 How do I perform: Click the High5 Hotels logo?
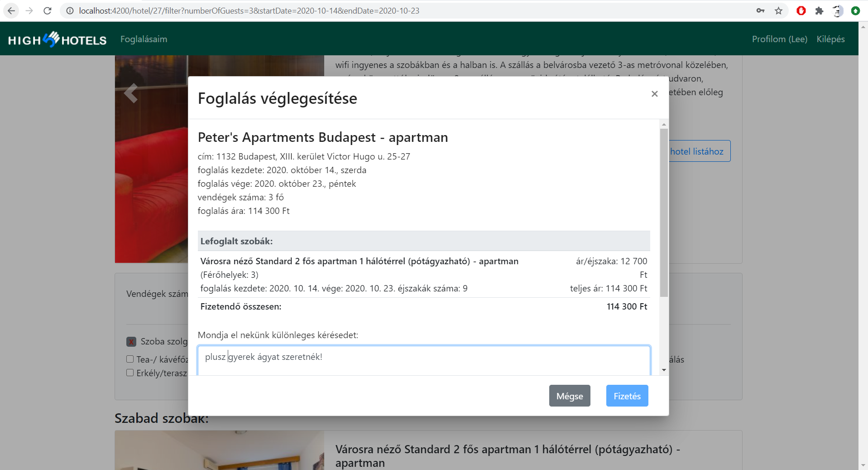58,39
